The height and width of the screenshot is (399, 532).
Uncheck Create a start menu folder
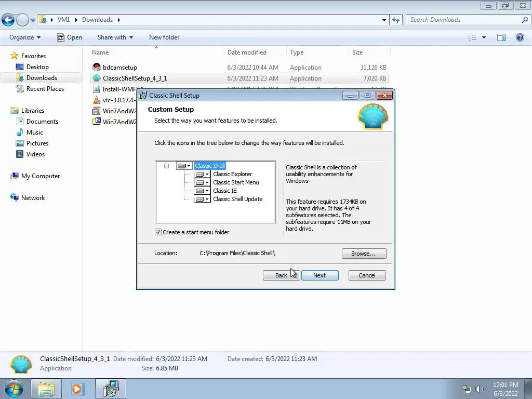pyautogui.click(x=158, y=232)
